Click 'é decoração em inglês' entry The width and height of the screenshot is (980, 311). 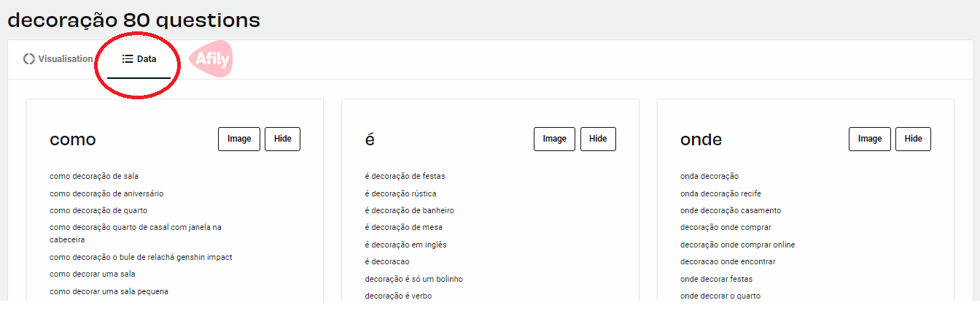pyautogui.click(x=405, y=245)
